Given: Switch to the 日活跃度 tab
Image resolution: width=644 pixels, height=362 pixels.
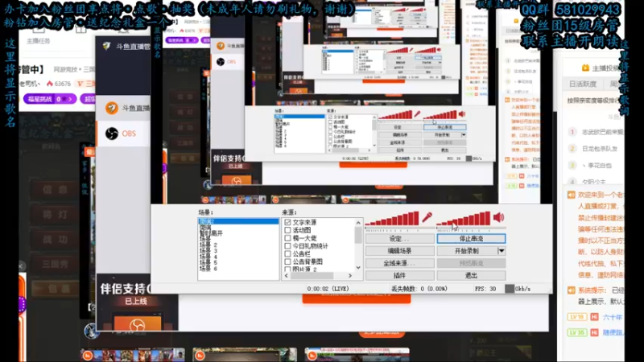Looking at the screenshot, I should tap(582, 84).
